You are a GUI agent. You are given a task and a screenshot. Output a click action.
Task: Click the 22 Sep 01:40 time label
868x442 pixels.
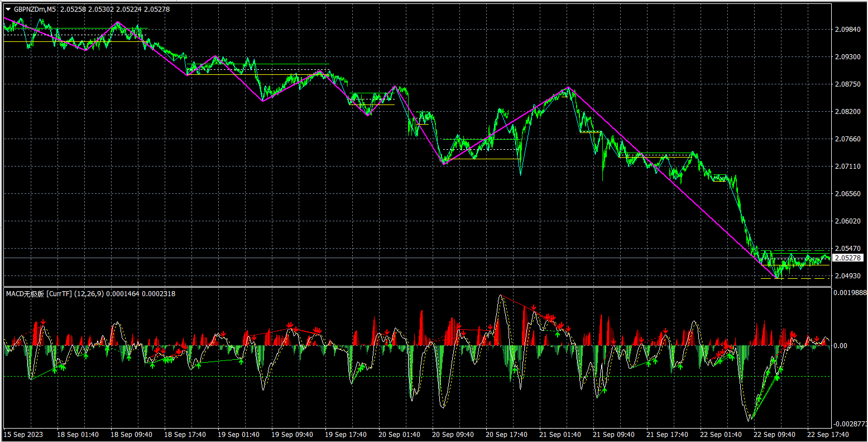(721, 435)
